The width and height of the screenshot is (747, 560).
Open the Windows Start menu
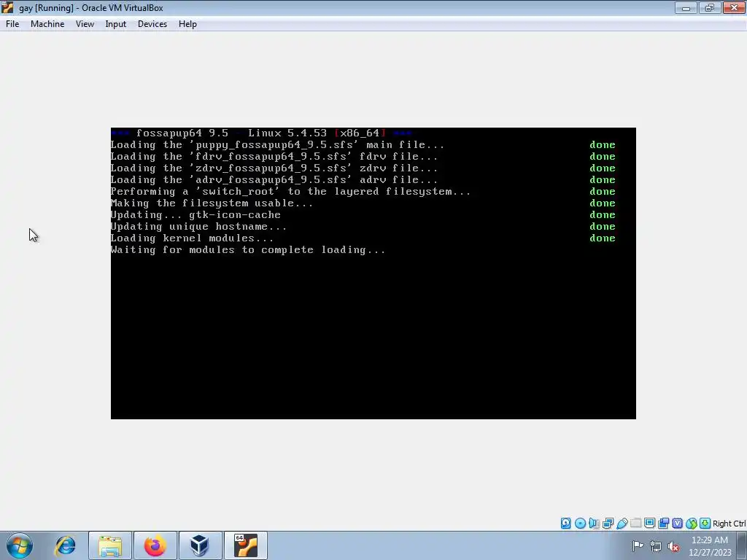[x=20, y=545]
